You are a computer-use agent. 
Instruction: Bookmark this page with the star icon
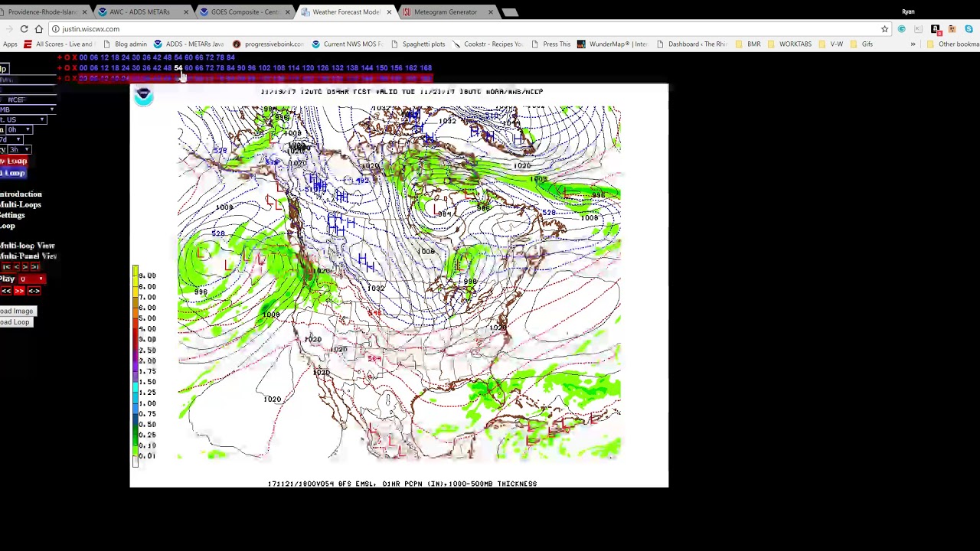(884, 29)
